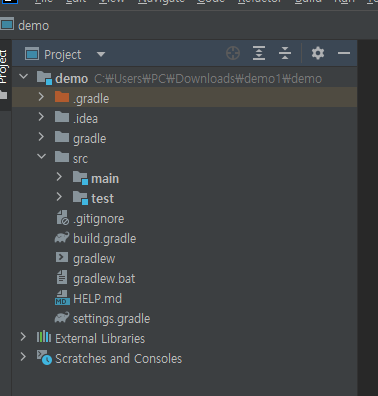Toggle the vertical Project side tab

[x=3, y=67]
